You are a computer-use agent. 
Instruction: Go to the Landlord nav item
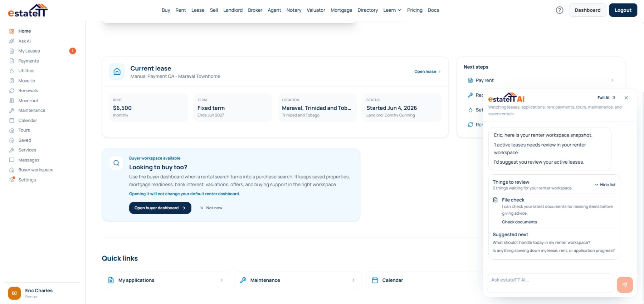233,10
